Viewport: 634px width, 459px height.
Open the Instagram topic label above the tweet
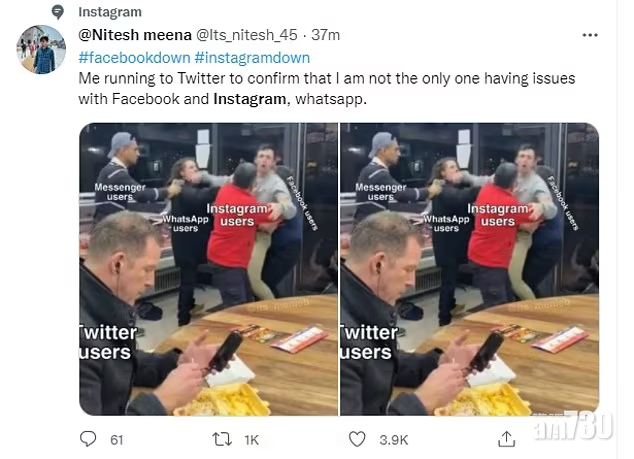point(109,12)
